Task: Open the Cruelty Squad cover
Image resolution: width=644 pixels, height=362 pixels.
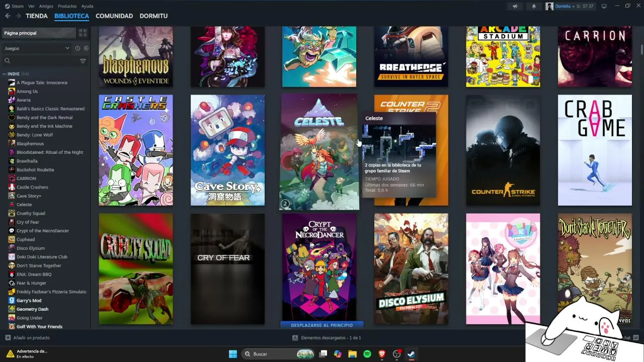Action: 136,269
